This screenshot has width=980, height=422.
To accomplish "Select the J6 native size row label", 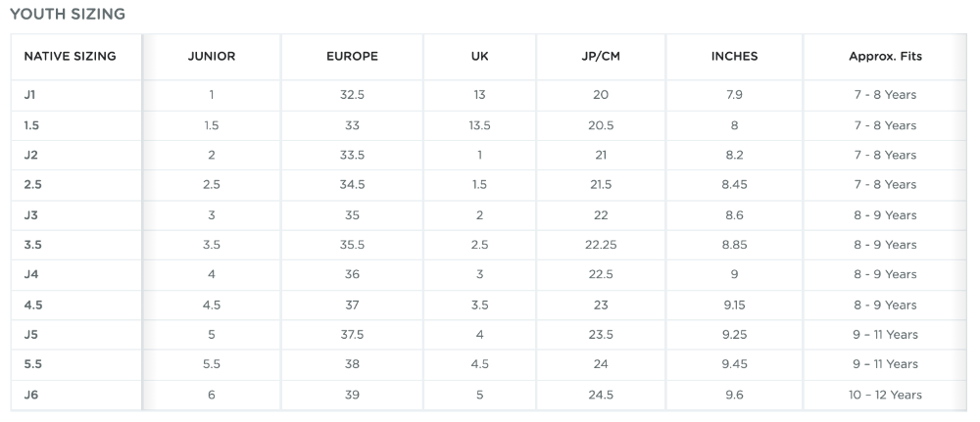I will click(30, 395).
